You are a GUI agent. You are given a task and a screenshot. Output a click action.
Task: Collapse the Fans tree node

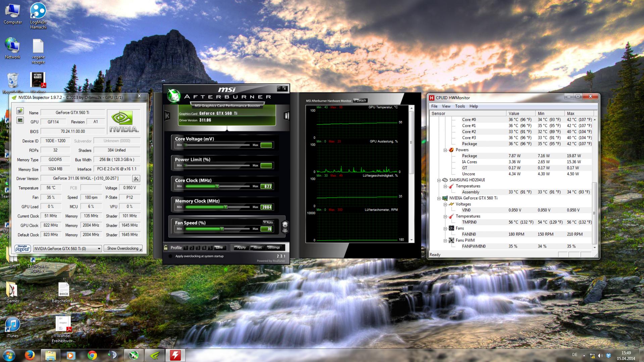click(445, 228)
